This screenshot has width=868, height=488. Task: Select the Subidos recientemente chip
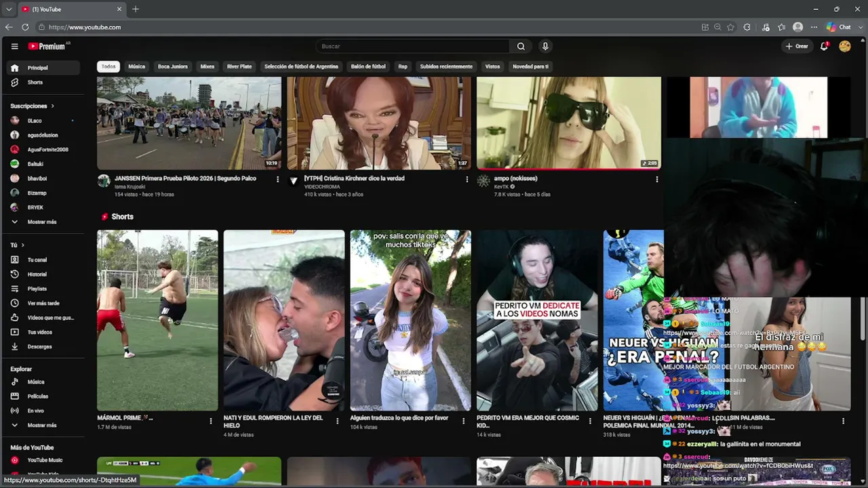coord(446,66)
